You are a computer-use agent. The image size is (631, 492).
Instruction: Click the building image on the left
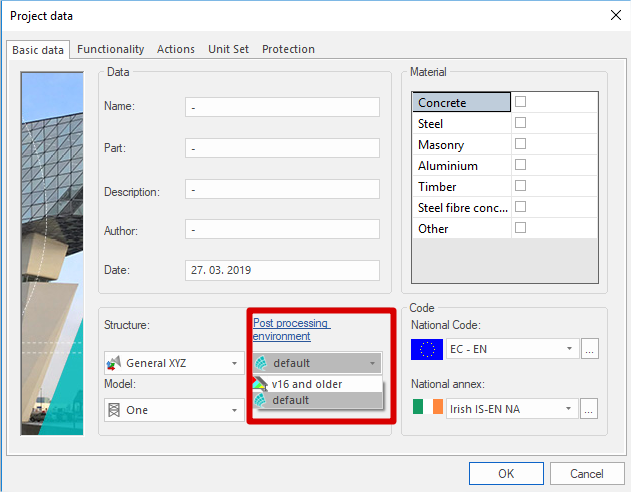[x=54, y=250]
